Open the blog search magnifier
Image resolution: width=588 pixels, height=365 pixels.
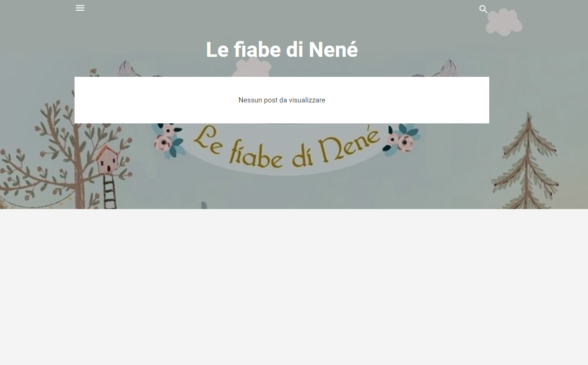pyautogui.click(x=484, y=9)
